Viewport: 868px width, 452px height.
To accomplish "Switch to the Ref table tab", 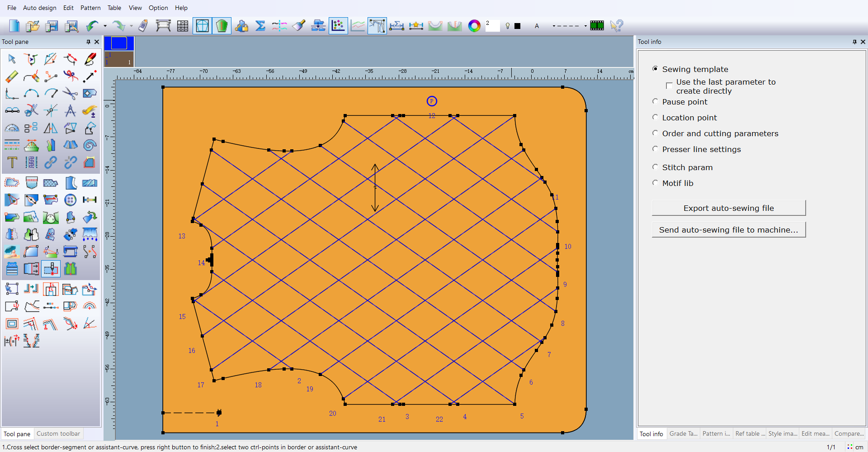I will (x=750, y=433).
